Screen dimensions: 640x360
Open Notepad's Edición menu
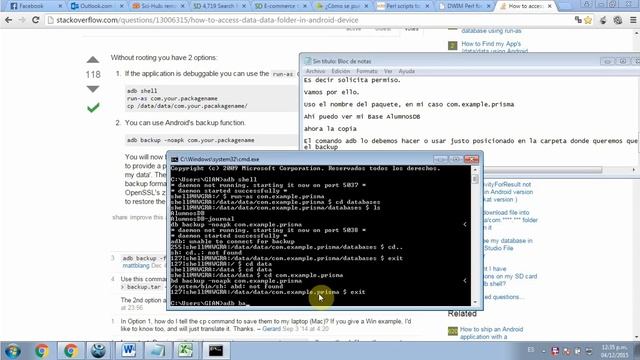[x=340, y=71]
